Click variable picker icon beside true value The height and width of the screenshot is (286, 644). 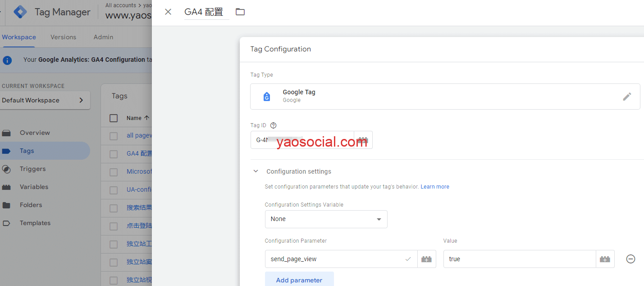click(605, 259)
